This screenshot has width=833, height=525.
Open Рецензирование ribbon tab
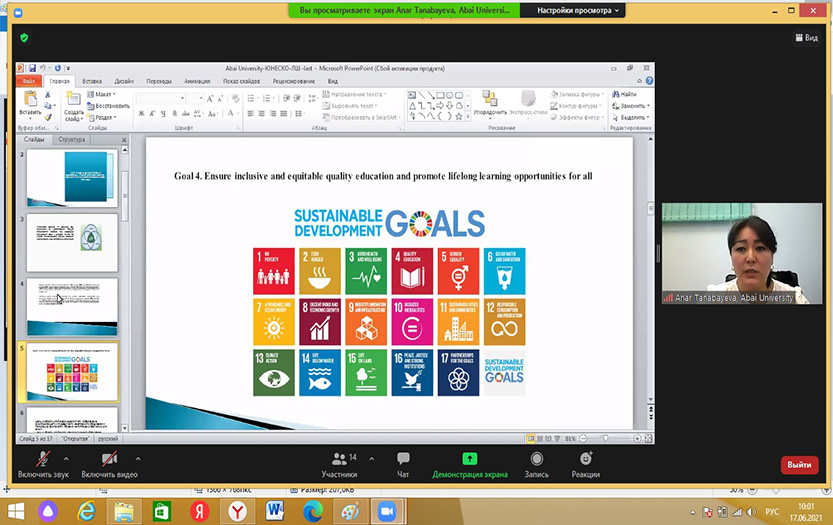[294, 81]
